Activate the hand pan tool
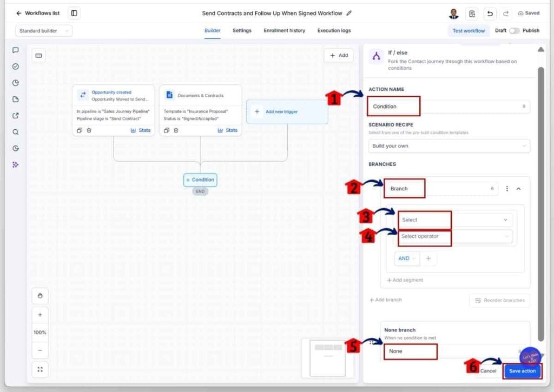Screen dimensions: 554x392 [x=40, y=296]
